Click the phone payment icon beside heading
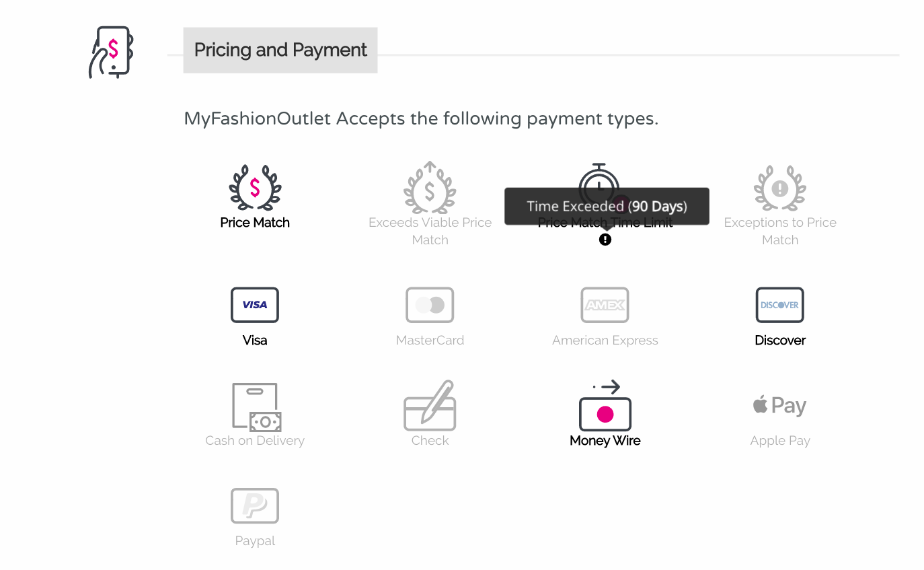Screen dimensions: 924x570 (x=112, y=52)
